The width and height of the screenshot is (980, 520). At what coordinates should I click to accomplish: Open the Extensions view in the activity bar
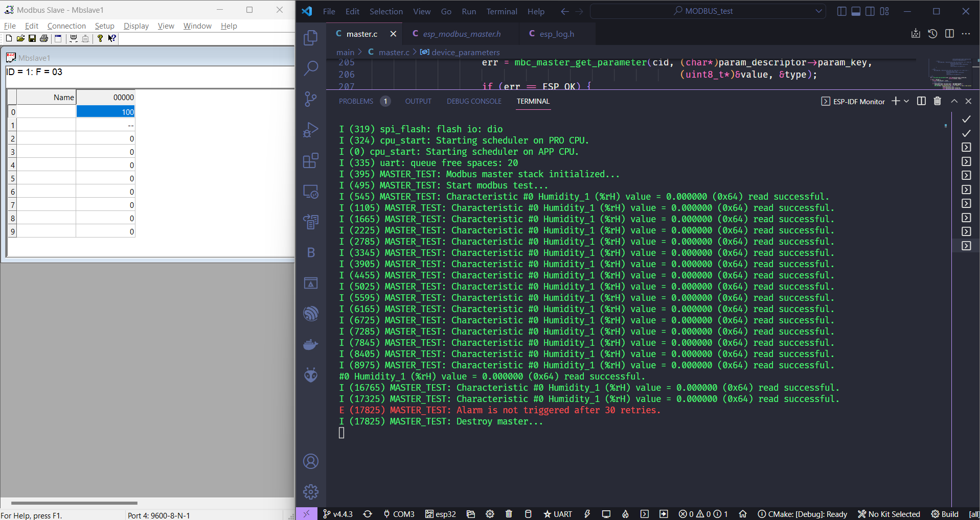[310, 160]
